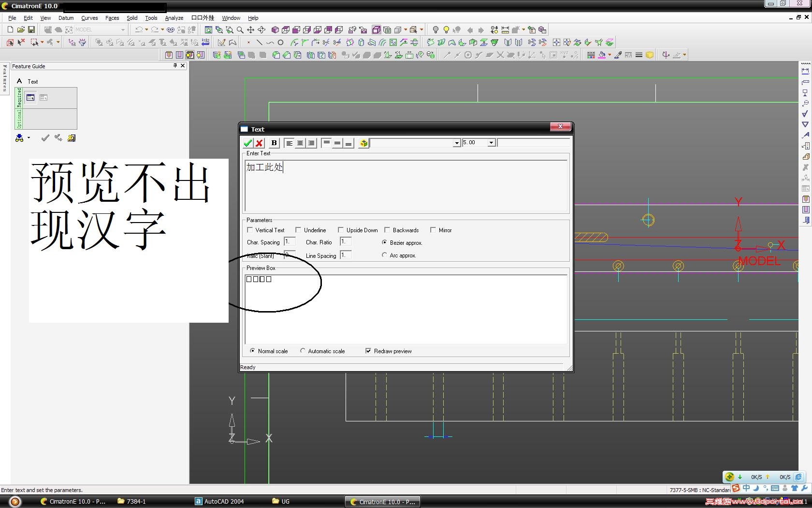Enable the Vertical Text checkbox

(250, 230)
